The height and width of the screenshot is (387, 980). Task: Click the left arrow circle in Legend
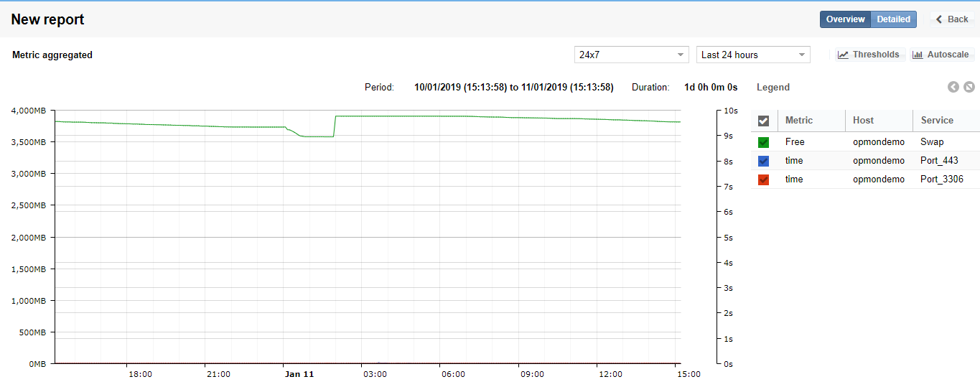click(x=953, y=87)
